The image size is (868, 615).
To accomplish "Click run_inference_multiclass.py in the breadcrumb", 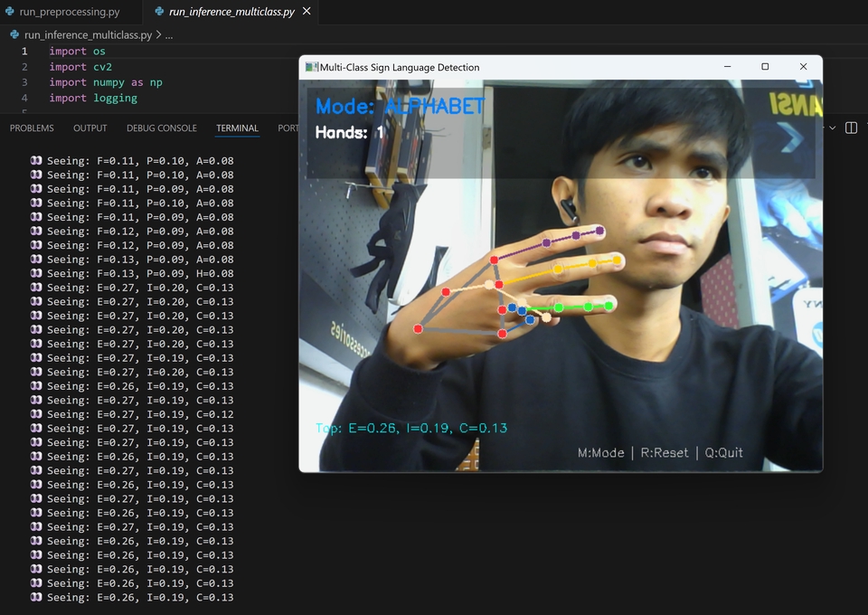I will click(88, 35).
